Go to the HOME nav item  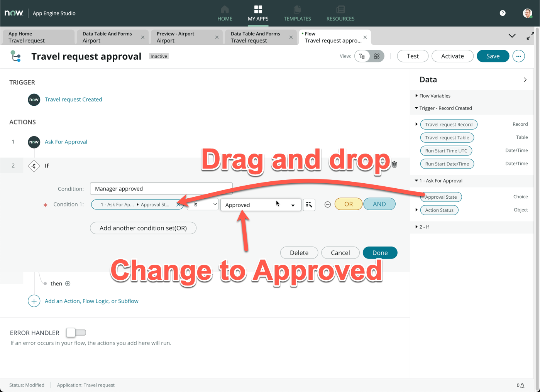point(225,14)
